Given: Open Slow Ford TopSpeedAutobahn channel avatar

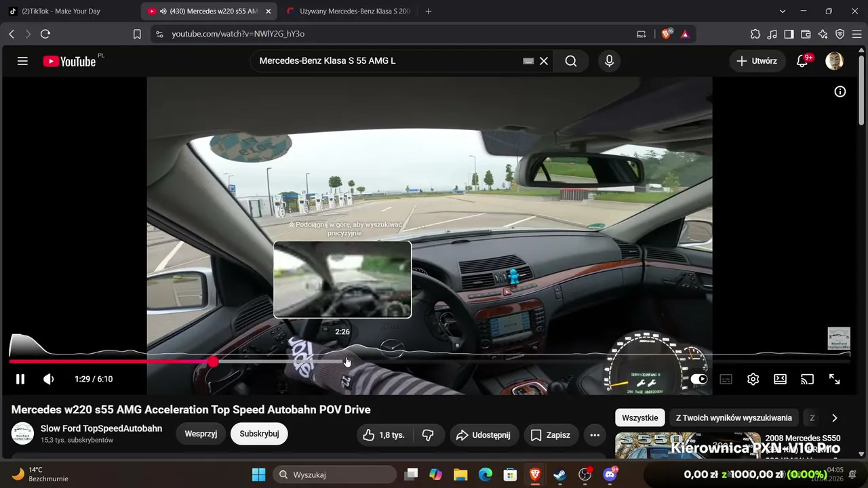Looking at the screenshot, I should (x=22, y=434).
